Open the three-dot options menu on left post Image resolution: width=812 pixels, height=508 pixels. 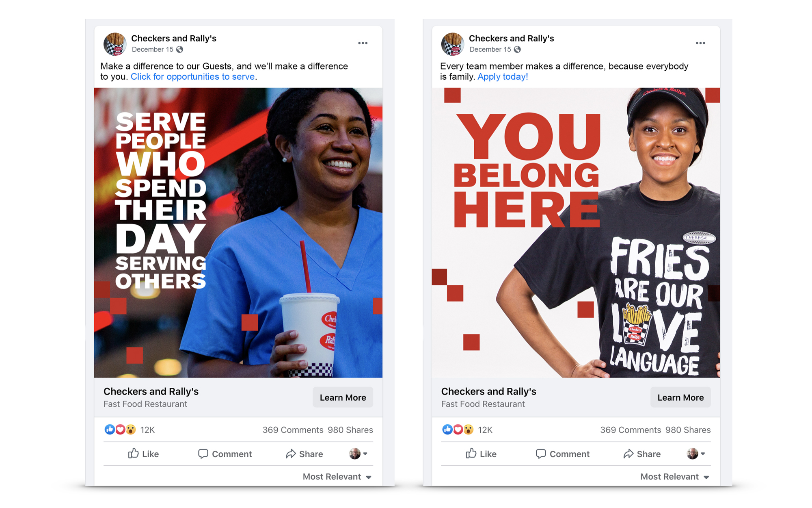tap(363, 43)
